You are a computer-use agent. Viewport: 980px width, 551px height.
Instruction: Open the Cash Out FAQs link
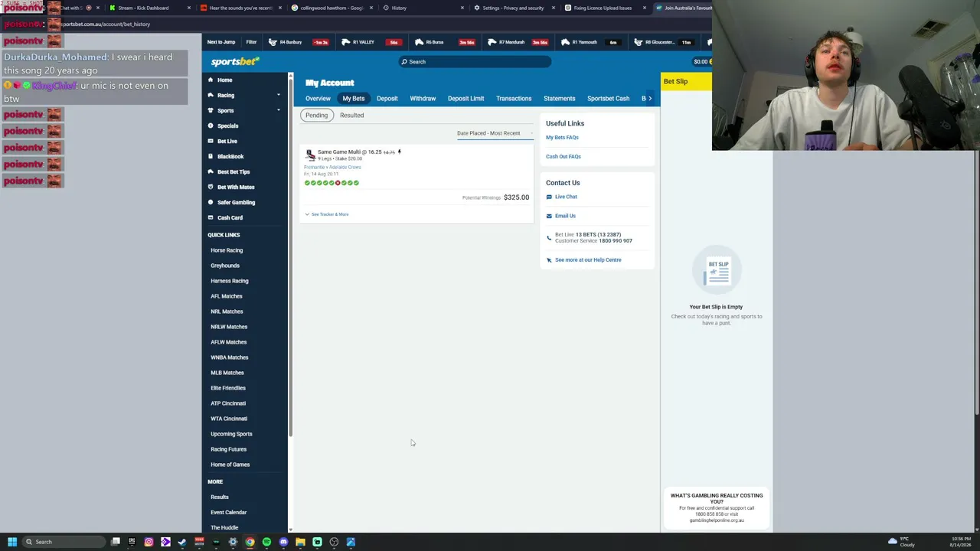tap(563, 157)
